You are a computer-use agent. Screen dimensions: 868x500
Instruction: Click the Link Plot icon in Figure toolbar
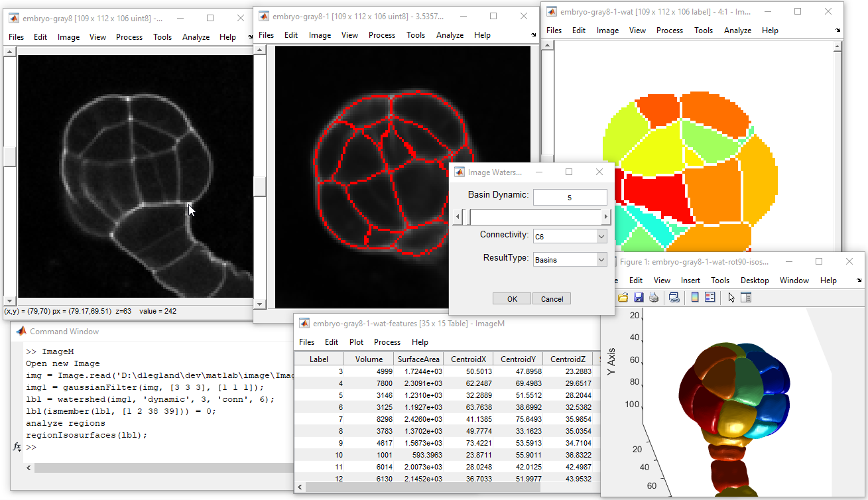674,298
